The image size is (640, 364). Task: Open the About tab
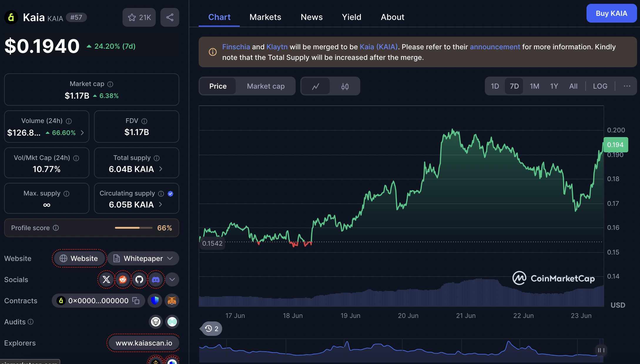pyautogui.click(x=393, y=17)
